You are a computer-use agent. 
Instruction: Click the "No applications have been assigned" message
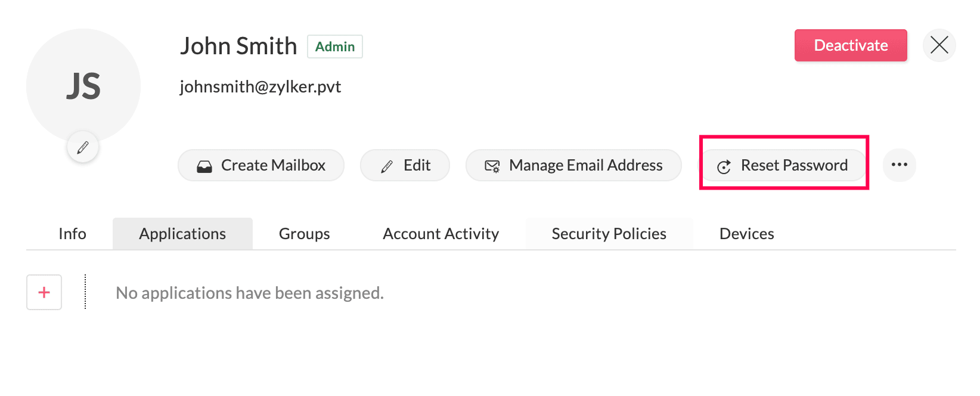click(250, 293)
